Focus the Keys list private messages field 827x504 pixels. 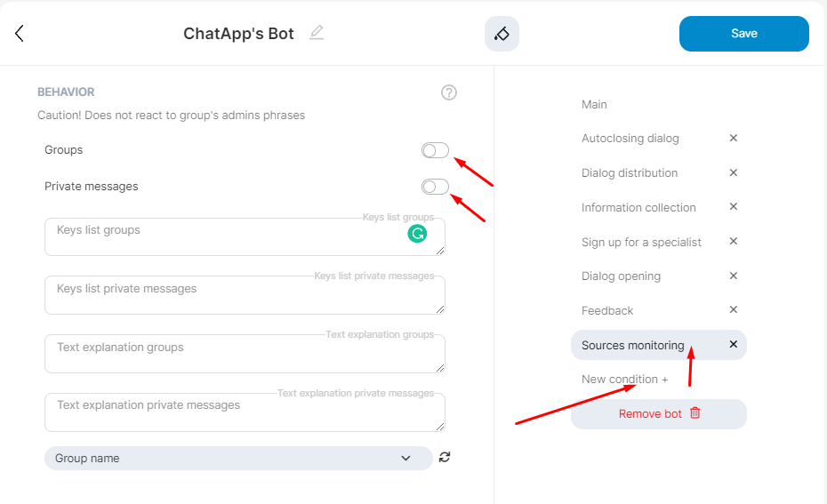(245, 295)
